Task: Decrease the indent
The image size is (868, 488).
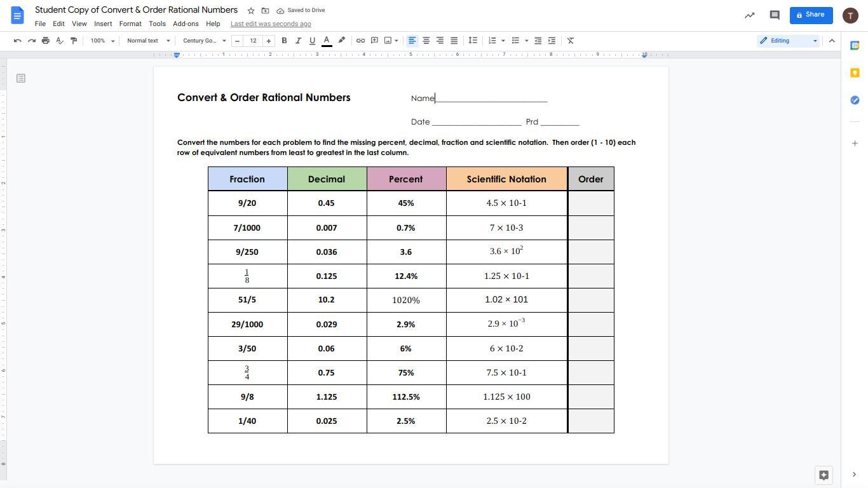Action: [538, 41]
